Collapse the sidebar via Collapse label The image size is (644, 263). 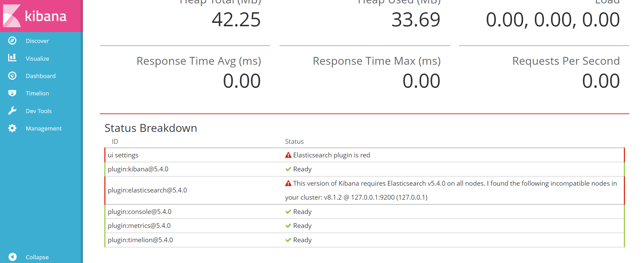click(x=37, y=257)
